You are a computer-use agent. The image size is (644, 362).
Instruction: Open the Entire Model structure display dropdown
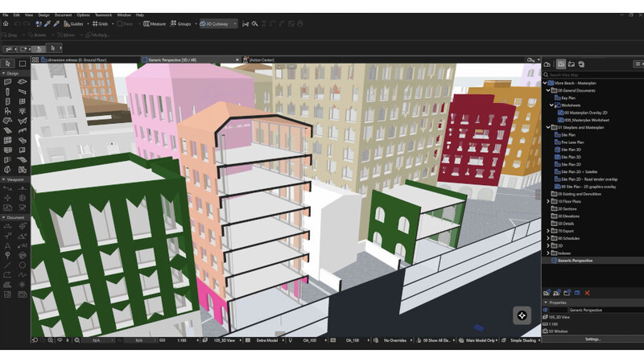pos(267,340)
